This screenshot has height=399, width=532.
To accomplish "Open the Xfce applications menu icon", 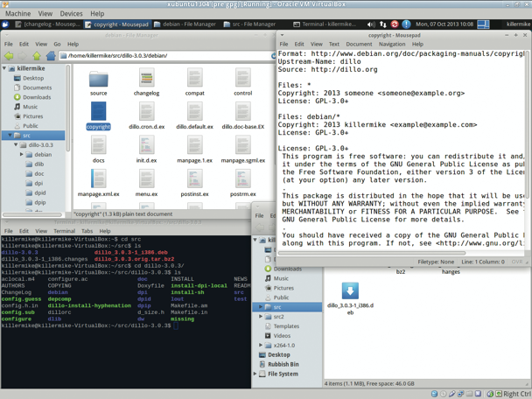I will (x=5, y=24).
